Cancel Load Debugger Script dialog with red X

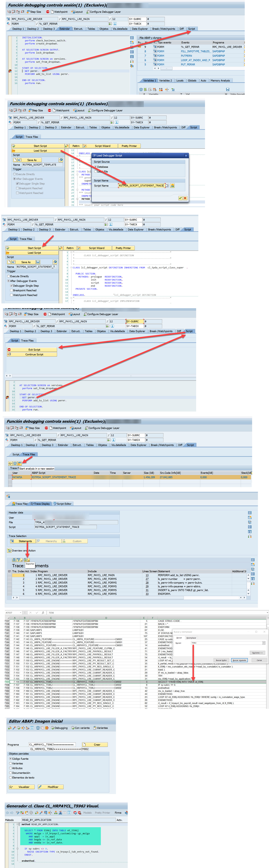185,198
